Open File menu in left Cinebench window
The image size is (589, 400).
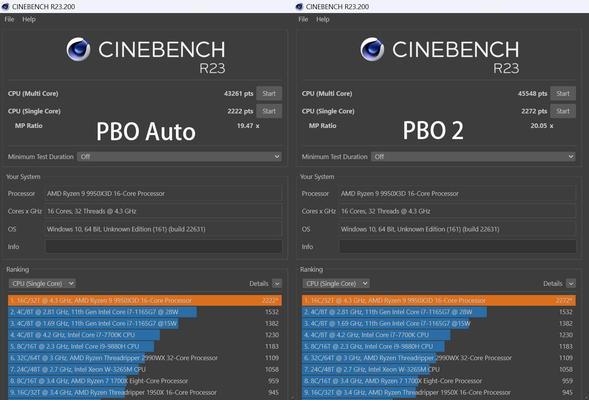9,20
